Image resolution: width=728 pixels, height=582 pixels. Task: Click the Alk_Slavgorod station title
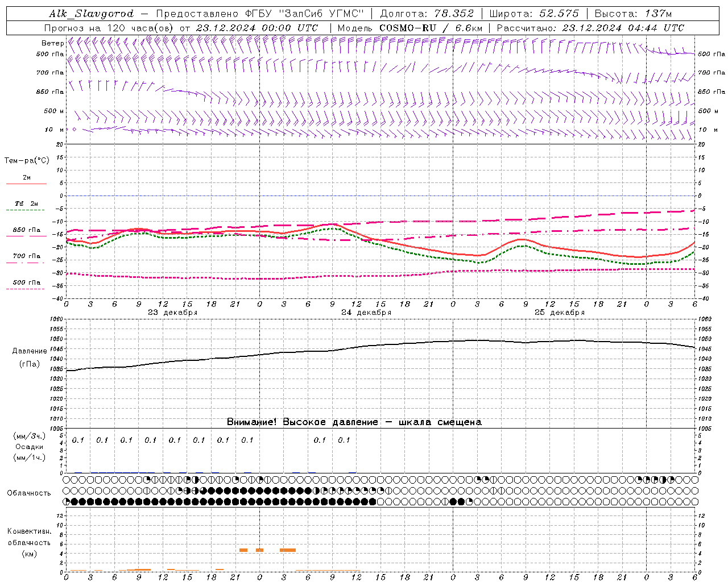pos(91,14)
